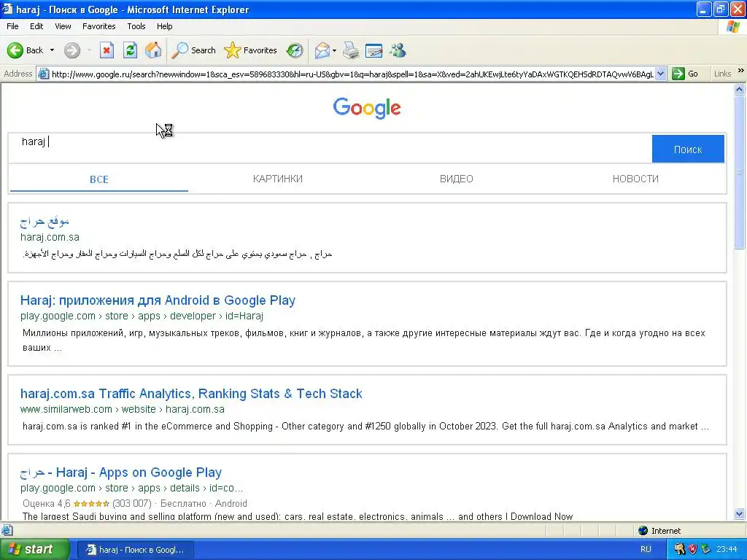Screen dimensions: 747x560
Task: Click the blue Поиск search button
Action: pos(688,149)
